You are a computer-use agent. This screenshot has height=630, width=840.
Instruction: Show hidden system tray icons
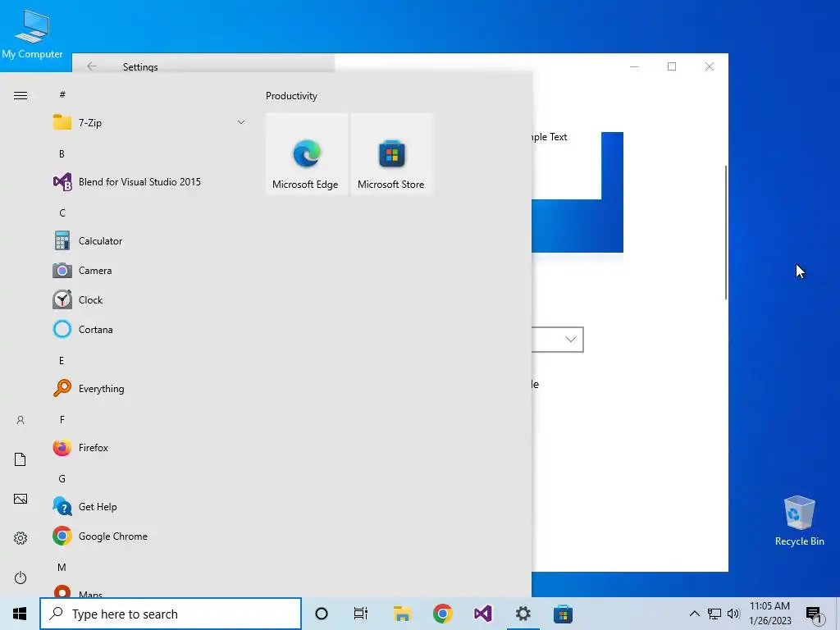pos(694,614)
